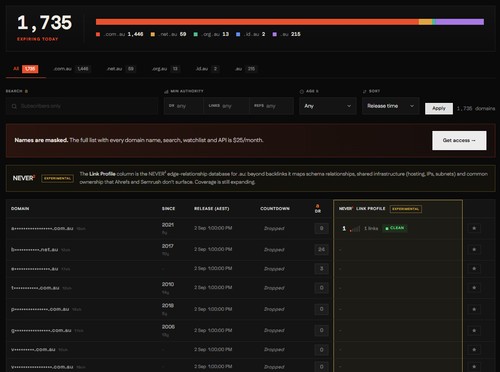Click the NEVER LINK PROFILE column header
The width and height of the screenshot is (500, 372).
(362, 209)
